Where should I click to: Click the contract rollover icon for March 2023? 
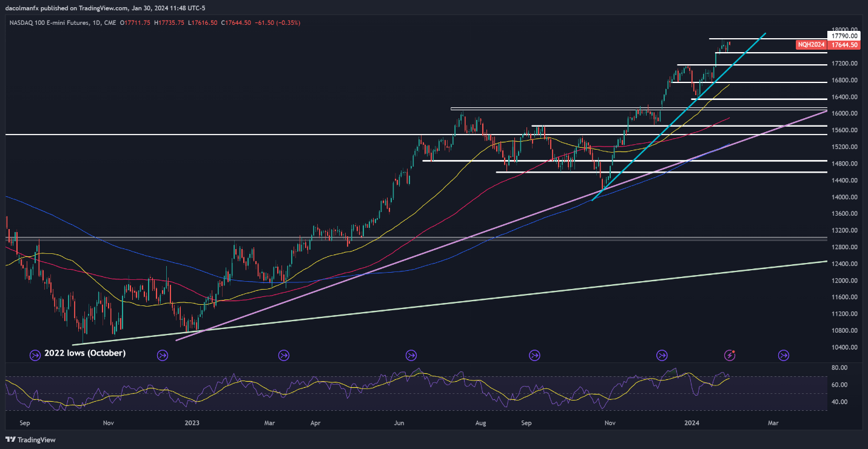pos(283,354)
